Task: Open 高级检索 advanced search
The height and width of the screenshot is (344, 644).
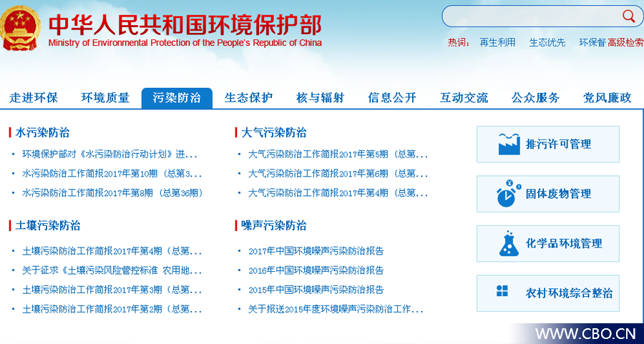Action: (x=625, y=42)
